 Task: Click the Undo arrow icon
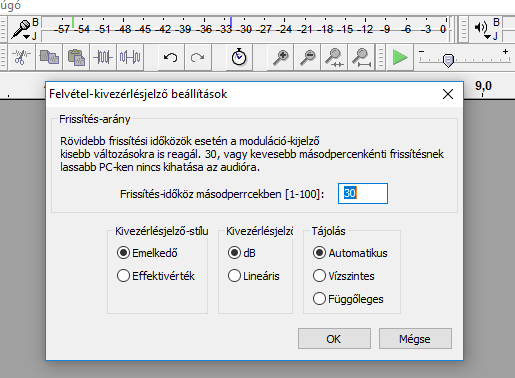click(171, 57)
